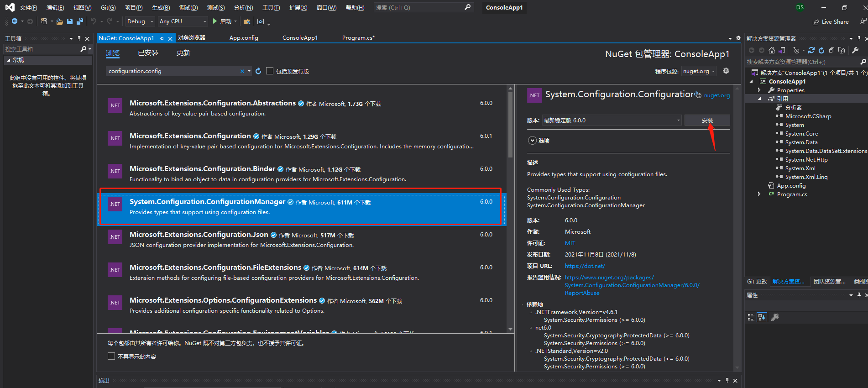Open NuGet settings gear next to package source
The height and width of the screenshot is (388, 868).
pos(726,71)
